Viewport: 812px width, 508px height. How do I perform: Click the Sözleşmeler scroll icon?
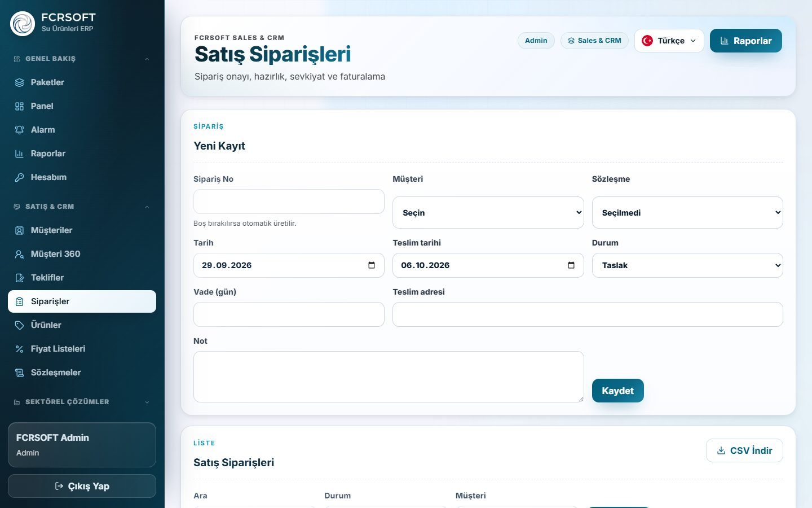coord(19,373)
